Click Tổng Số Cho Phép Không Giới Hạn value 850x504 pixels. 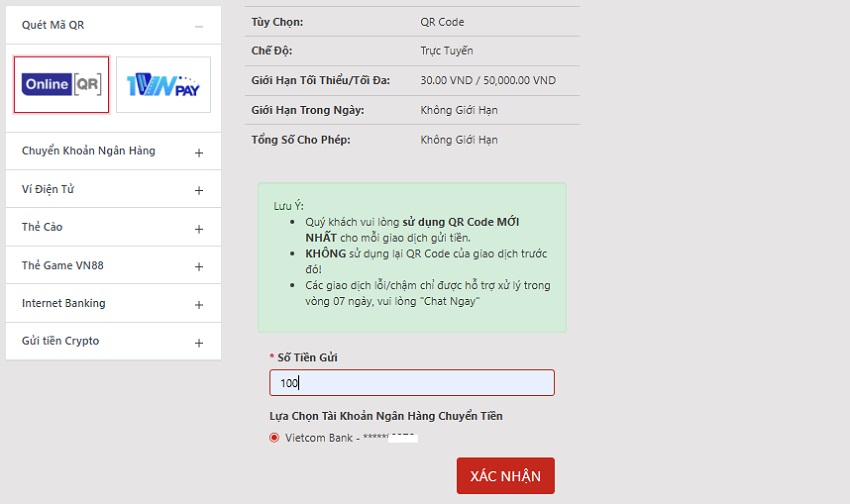click(459, 140)
